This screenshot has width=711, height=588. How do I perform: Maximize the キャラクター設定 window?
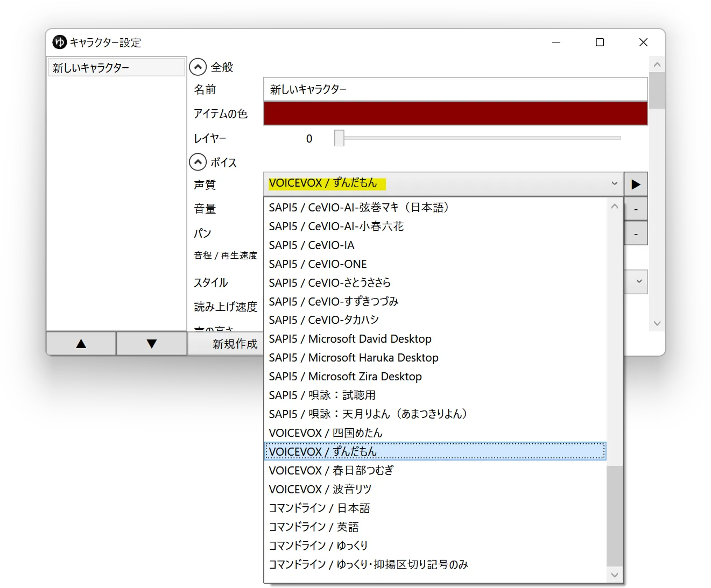click(x=600, y=42)
